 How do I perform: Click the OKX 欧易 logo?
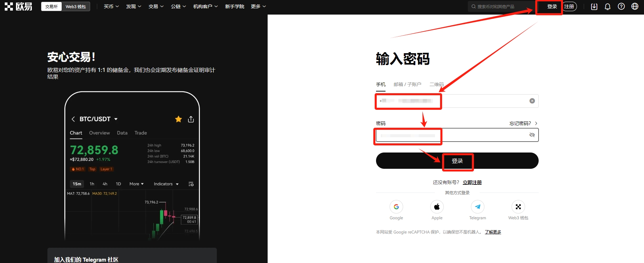(x=19, y=6)
